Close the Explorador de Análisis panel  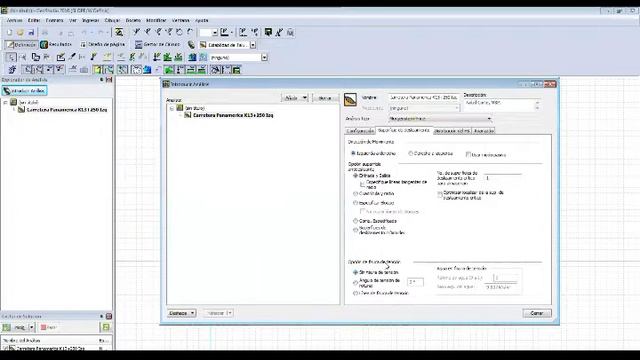109,80
